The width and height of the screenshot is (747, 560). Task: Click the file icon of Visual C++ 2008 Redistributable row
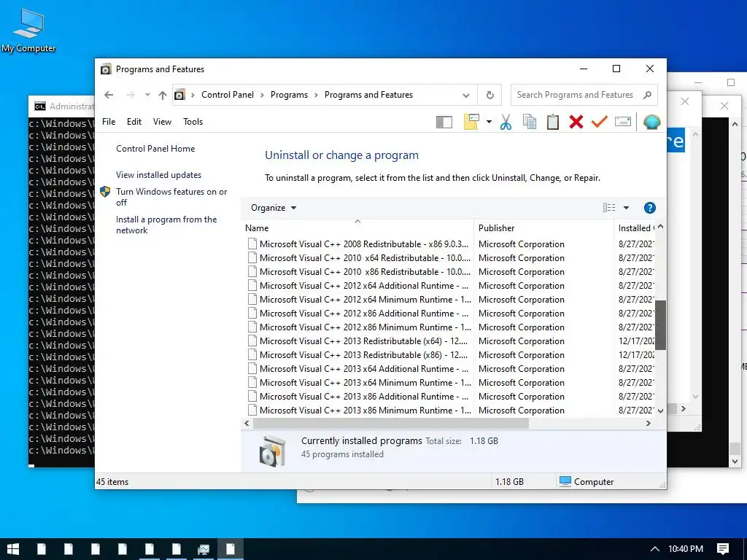click(x=252, y=244)
